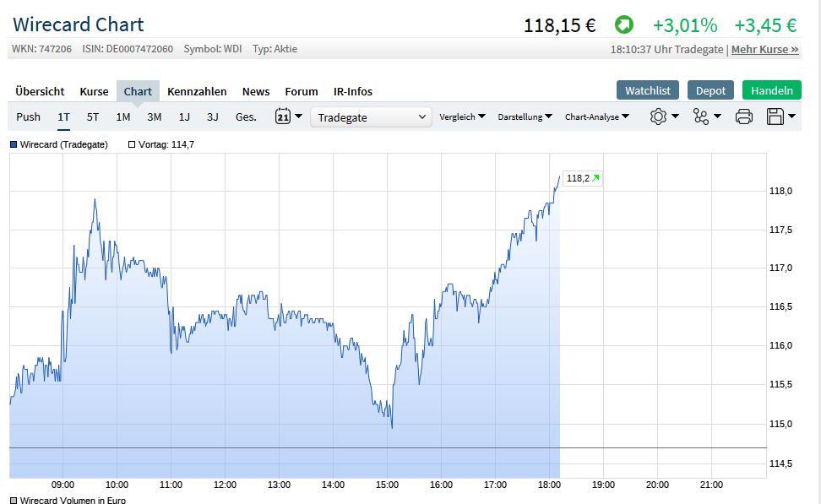Click the 09:00 time axis label

[x=63, y=485]
